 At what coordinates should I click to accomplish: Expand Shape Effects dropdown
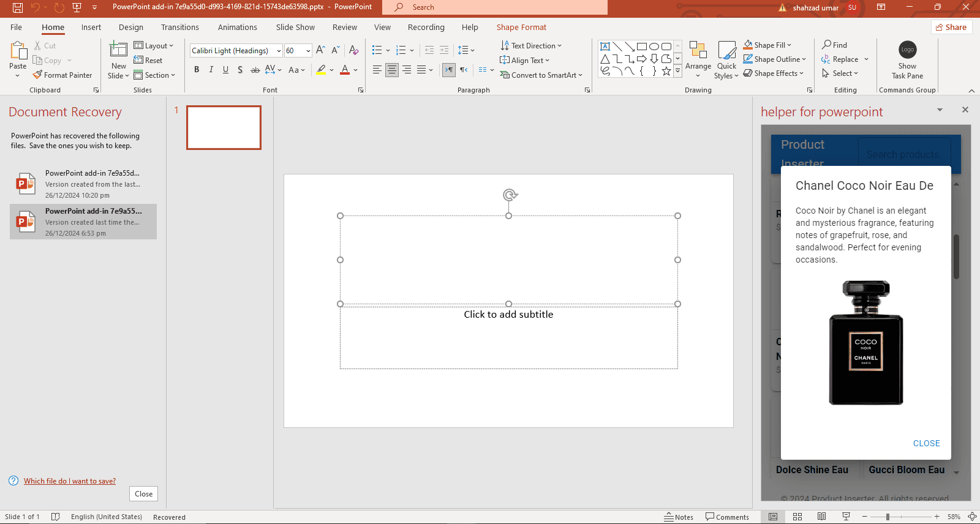pos(774,73)
